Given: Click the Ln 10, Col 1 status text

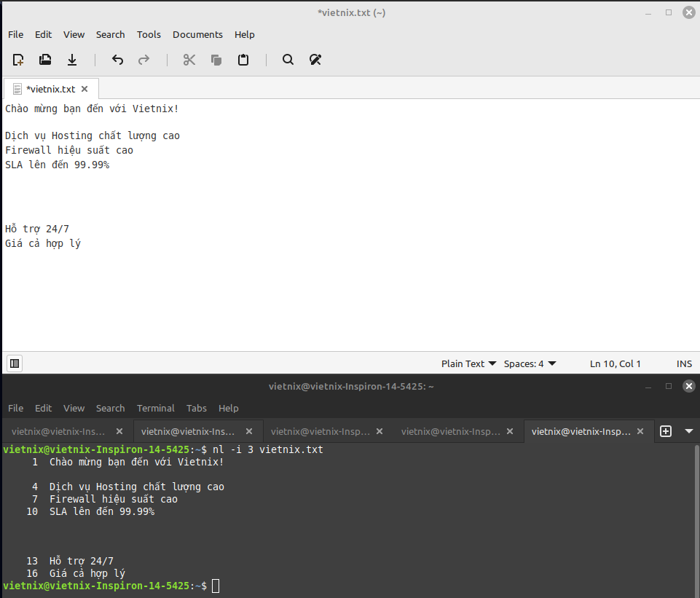Looking at the screenshot, I should pos(616,363).
